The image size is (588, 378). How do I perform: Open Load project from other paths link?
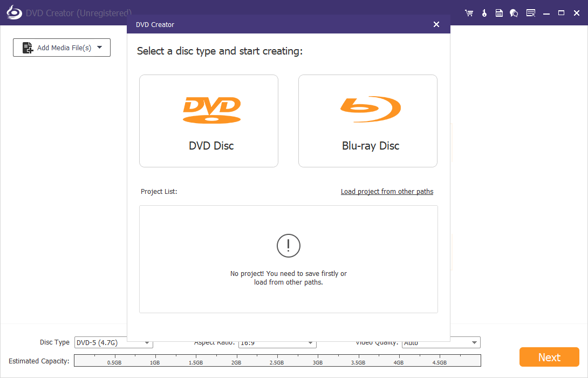coord(387,192)
